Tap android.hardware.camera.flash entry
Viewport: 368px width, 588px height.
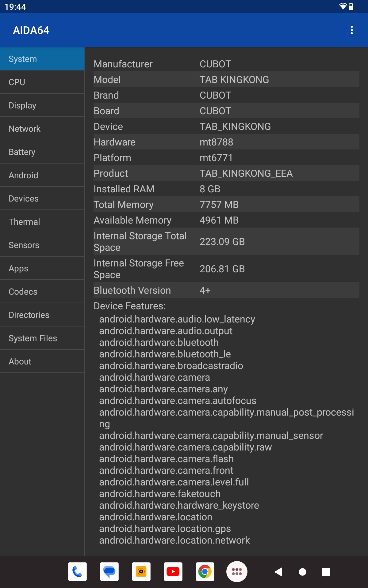(166, 459)
